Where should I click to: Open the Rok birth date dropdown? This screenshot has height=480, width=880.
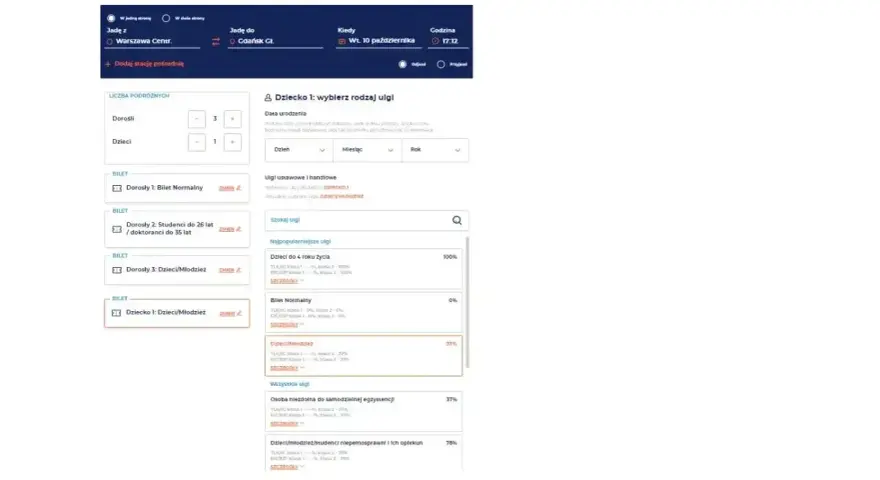point(435,150)
